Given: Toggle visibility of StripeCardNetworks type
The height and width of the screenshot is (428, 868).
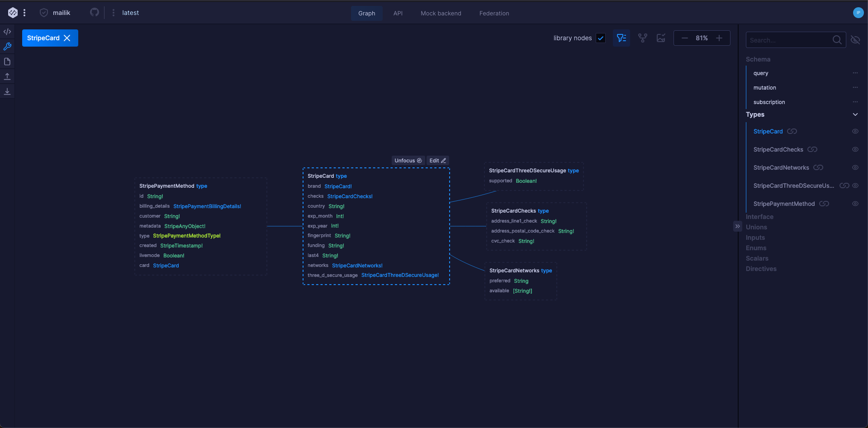Looking at the screenshot, I should 855,167.
